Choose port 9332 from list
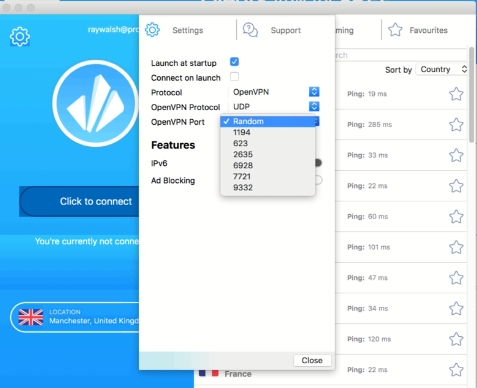477x388 pixels. (x=268, y=187)
